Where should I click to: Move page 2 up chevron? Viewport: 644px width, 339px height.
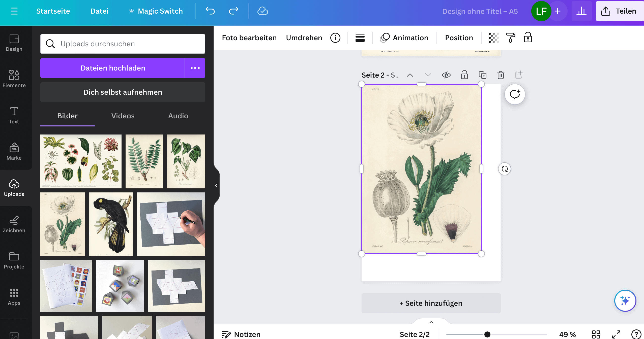click(x=410, y=75)
